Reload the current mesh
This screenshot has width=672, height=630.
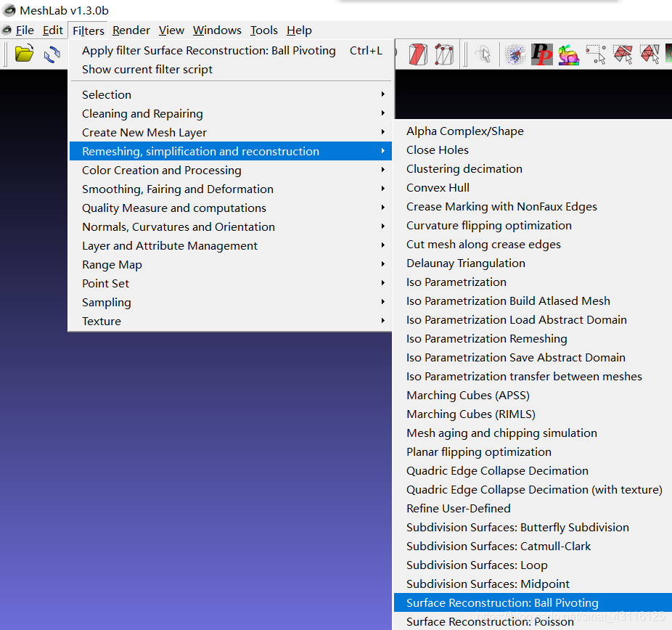click(x=51, y=54)
